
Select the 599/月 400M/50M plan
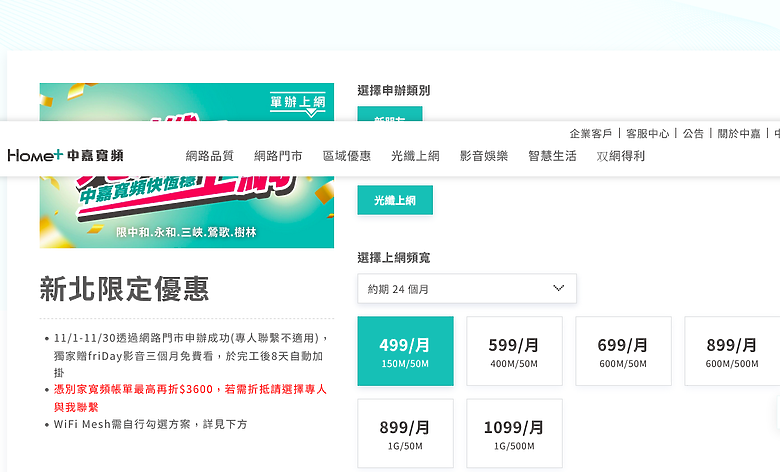(x=514, y=351)
